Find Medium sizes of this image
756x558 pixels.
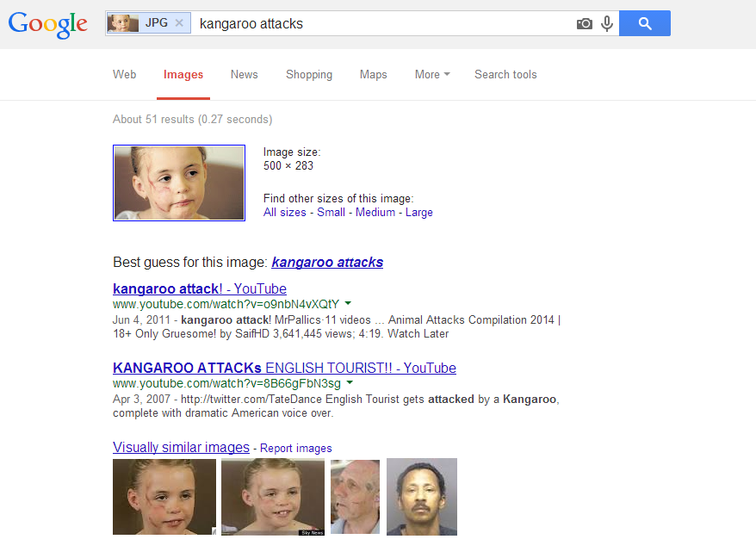375,212
